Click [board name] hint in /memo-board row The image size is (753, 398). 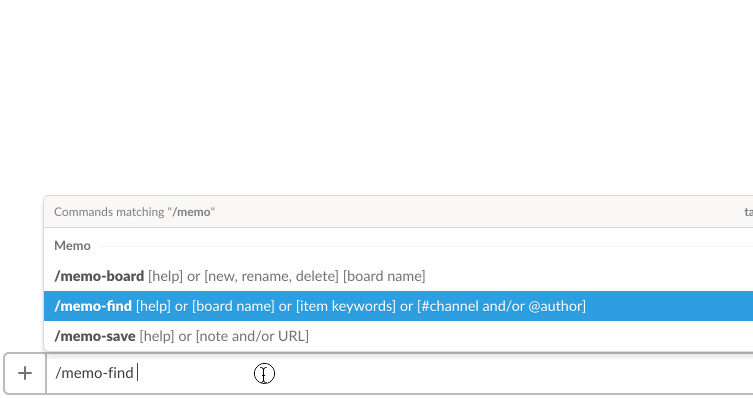pos(384,276)
